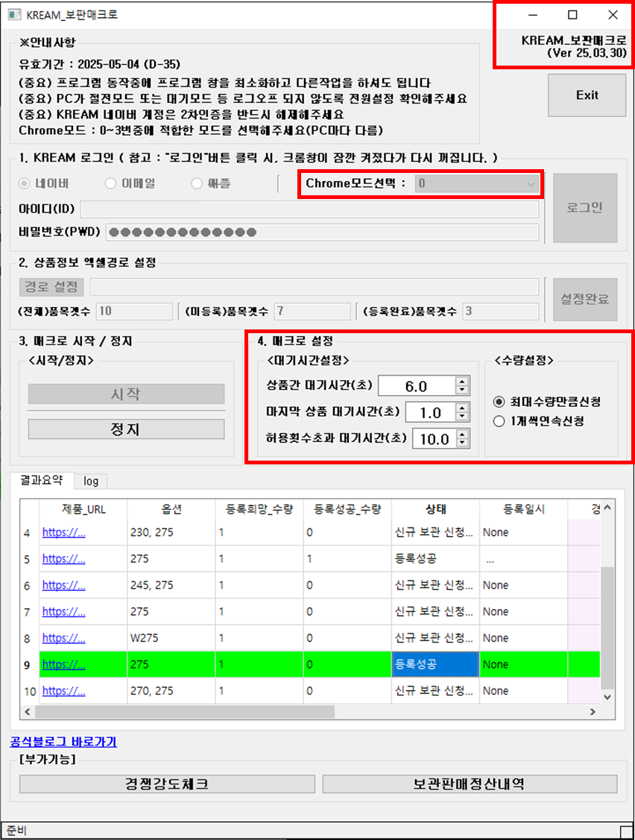Click the 등록성공_수량 column header
Viewport: 635px width, 840px height.
coord(347,510)
